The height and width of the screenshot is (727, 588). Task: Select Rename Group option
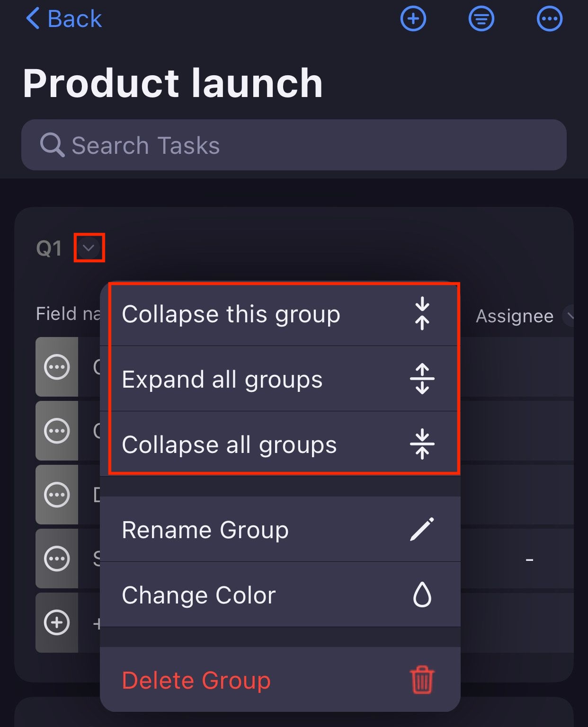pos(205,530)
